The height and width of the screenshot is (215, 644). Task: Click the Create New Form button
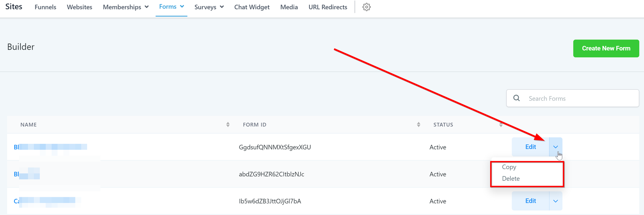point(606,48)
